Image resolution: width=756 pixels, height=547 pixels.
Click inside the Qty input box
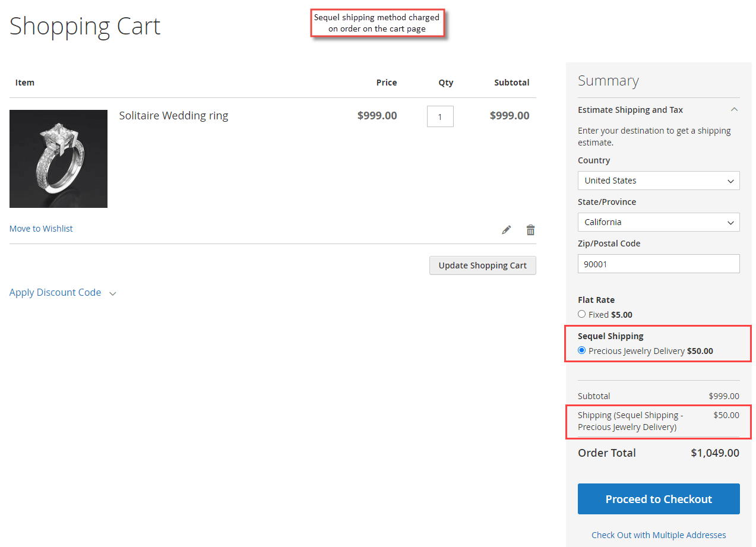click(439, 116)
